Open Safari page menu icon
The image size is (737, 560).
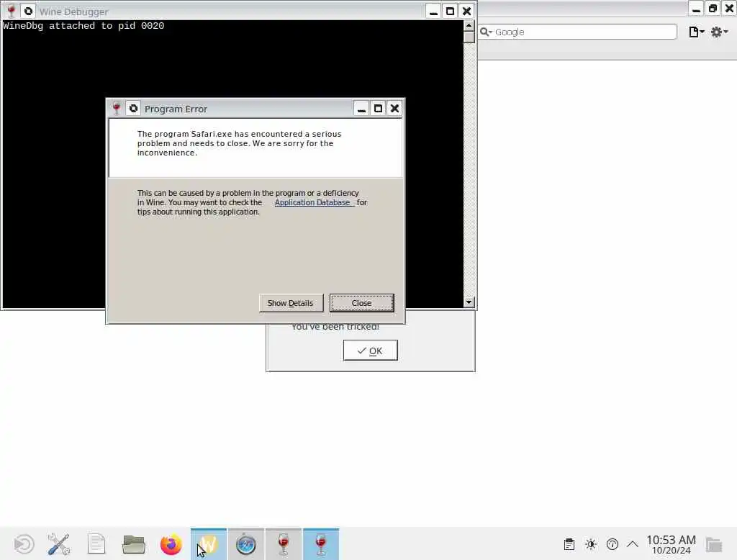[x=696, y=32]
